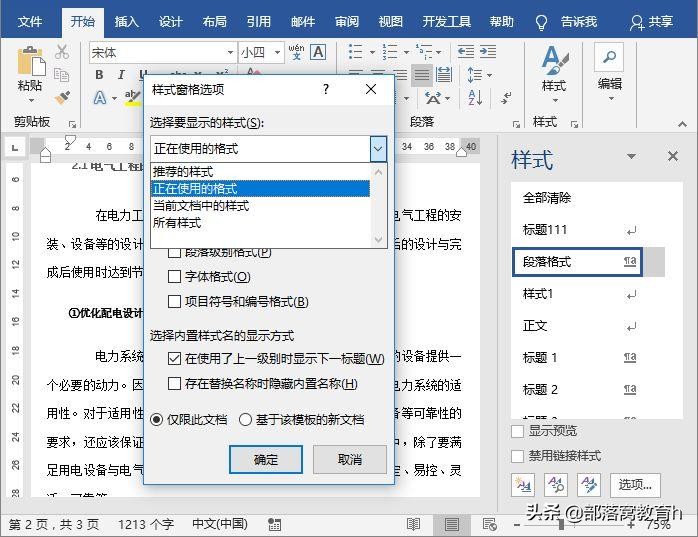
Task: Click the numbered list icon
Action: tap(390, 52)
